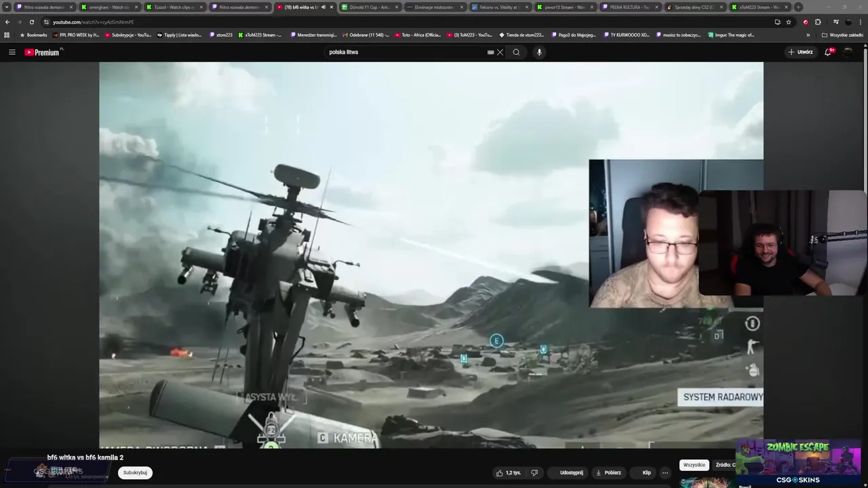Open a new browser tab with the plus
868x488 pixels.
click(x=798, y=7)
